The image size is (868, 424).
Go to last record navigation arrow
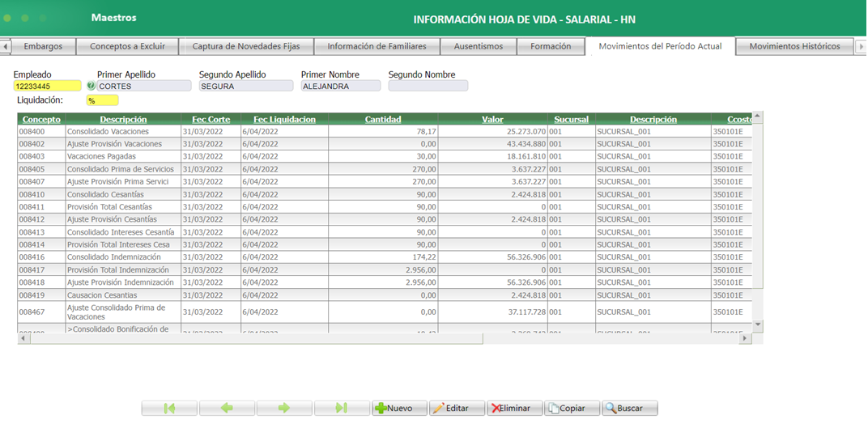click(342, 408)
